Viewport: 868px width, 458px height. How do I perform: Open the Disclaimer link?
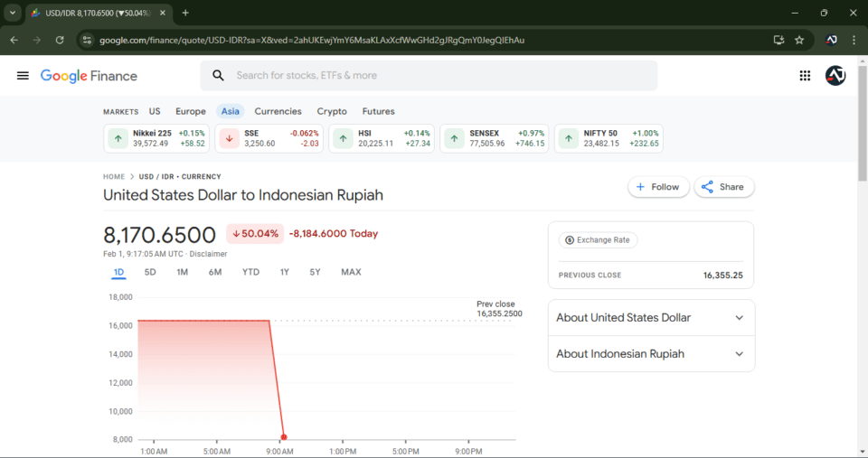pos(208,254)
